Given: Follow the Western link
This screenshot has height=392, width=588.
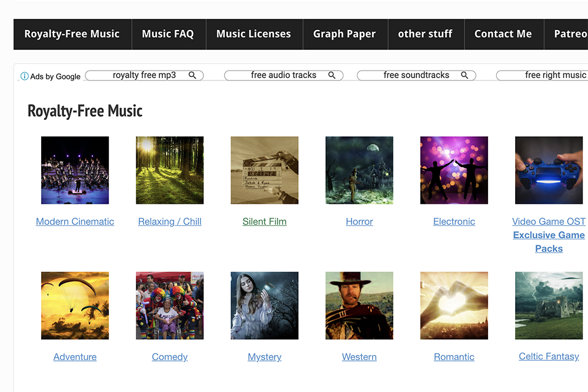Looking at the screenshot, I should (359, 357).
